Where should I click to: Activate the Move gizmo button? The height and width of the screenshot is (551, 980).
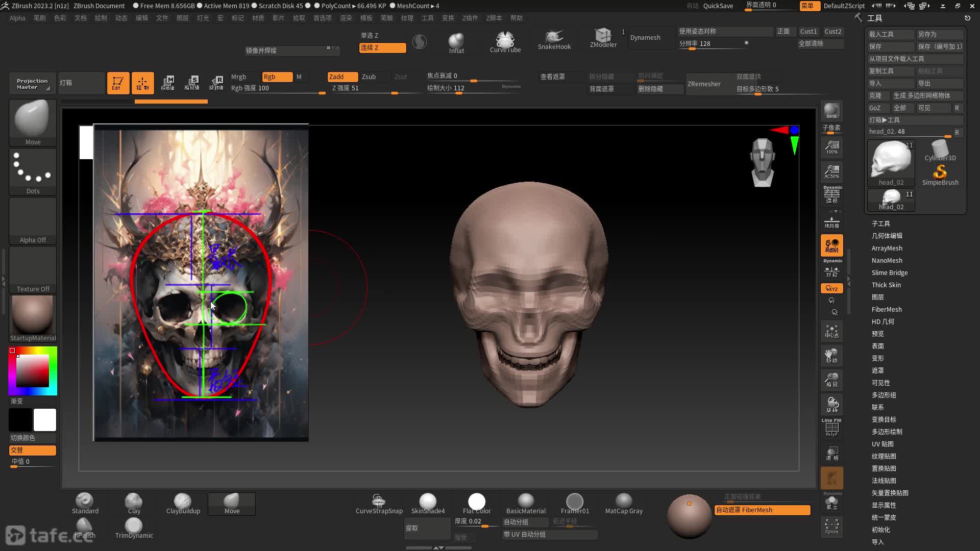click(x=167, y=83)
